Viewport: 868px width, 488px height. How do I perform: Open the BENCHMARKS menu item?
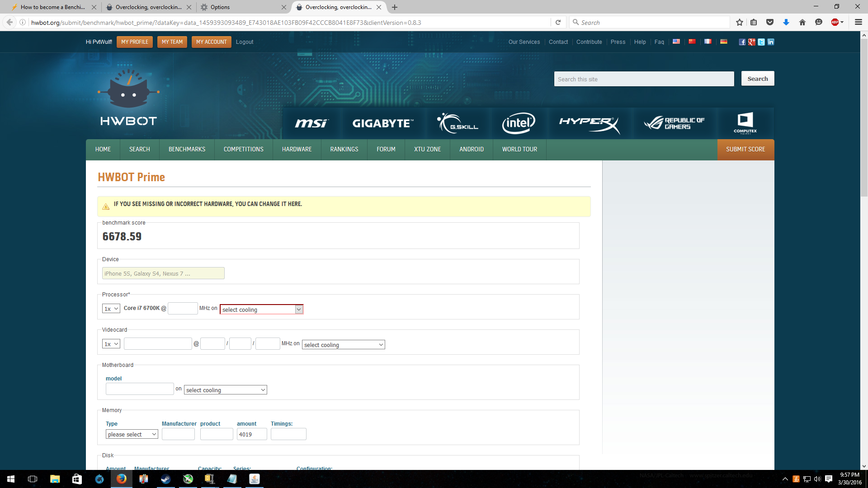coord(187,150)
